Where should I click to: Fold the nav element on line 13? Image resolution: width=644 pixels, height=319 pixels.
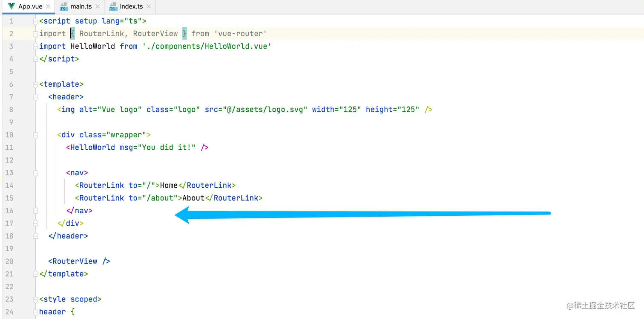36,173
